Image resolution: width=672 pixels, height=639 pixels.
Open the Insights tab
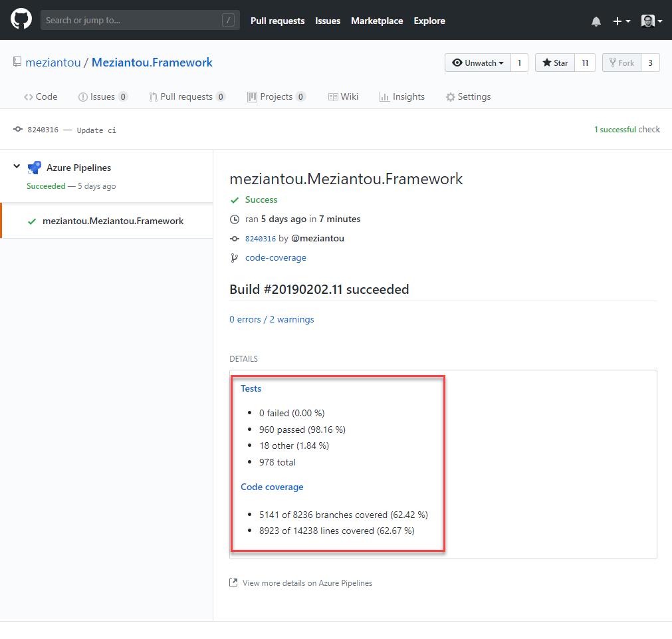click(401, 96)
